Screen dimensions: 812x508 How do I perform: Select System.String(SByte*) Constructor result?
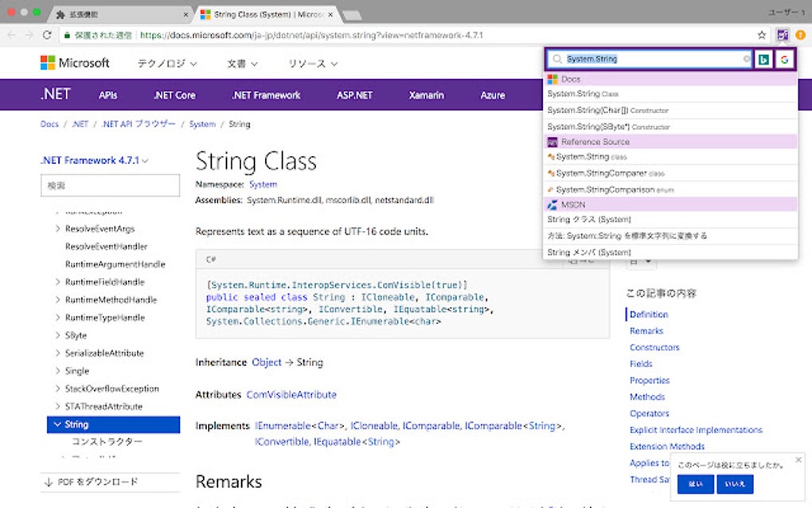click(670, 127)
